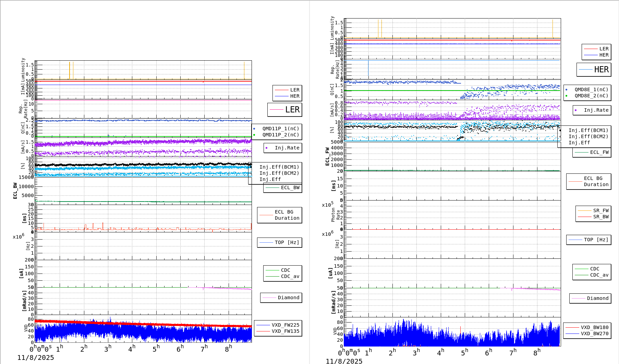This screenshot has width=619, height=364.
Task: Click the TOP [Hz] legend in right plot
Action: (x=588, y=240)
